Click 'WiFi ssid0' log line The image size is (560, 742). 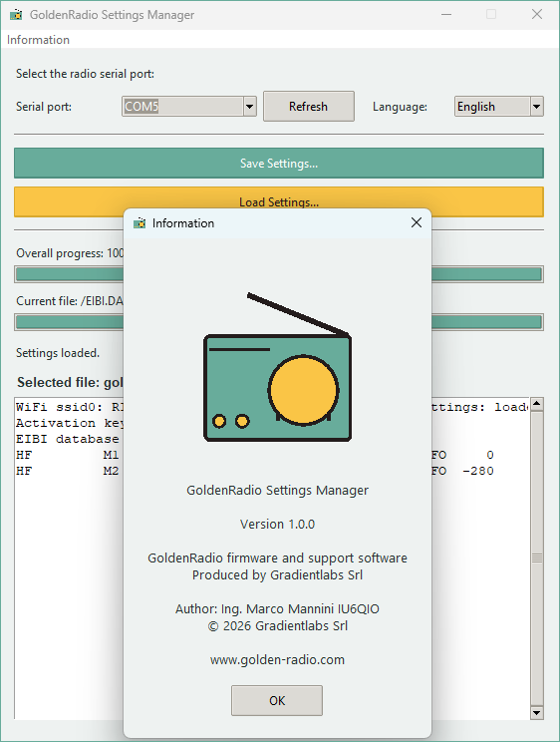tap(69, 407)
